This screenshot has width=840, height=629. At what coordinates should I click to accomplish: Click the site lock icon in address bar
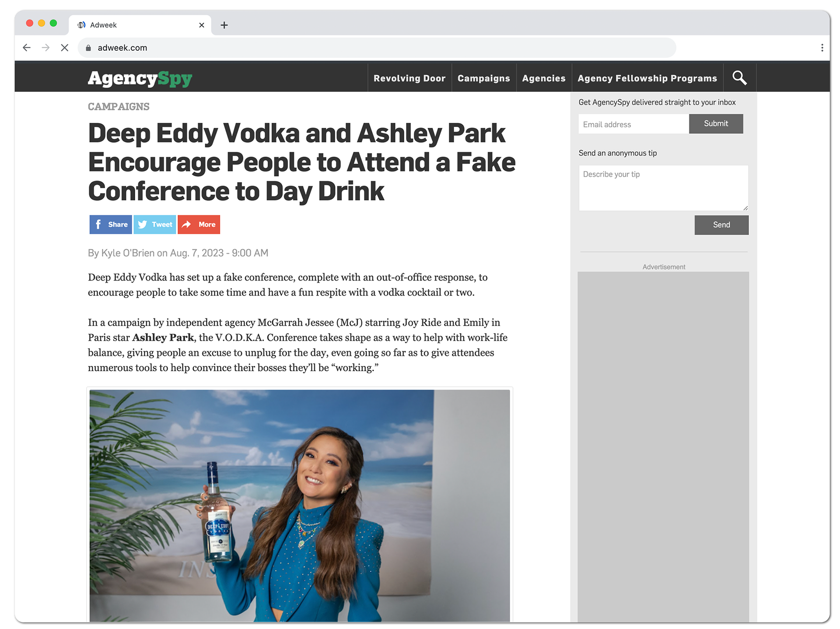pos(88,48)
